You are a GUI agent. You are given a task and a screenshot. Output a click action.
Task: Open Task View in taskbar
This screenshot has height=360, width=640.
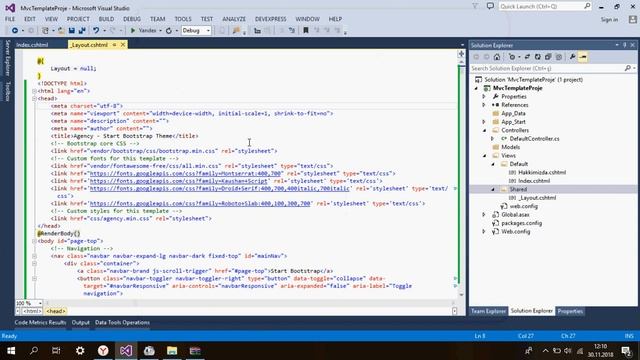56,351
